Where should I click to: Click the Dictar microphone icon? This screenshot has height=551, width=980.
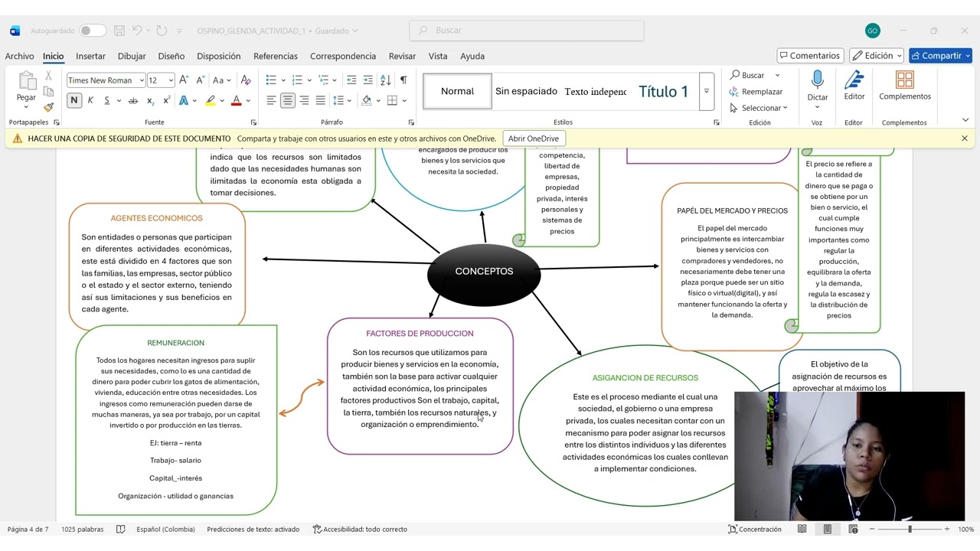pyautogui.click(x=818, y=80)
